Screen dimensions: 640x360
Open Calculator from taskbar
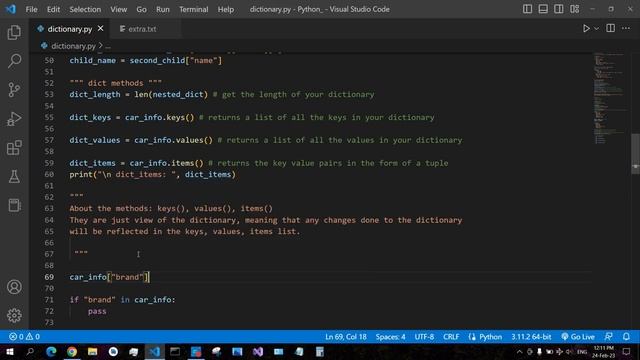pyautogui.click(x=320, y=351)
